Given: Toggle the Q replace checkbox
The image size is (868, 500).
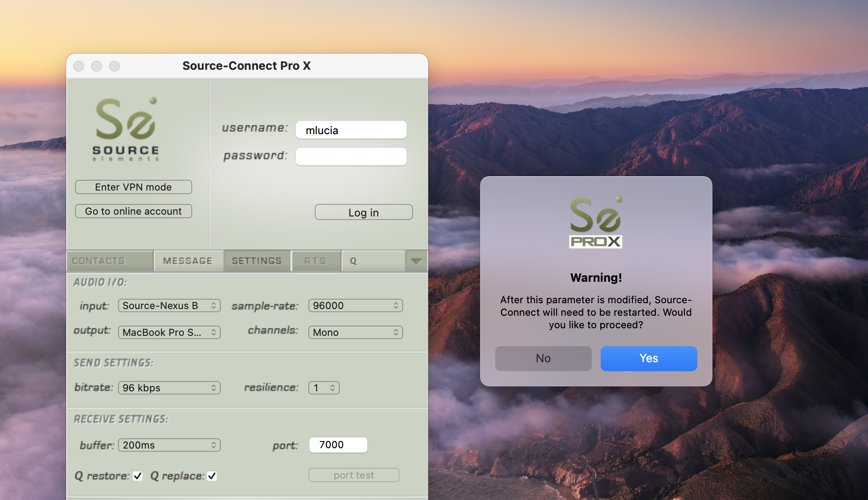Looking at the screenshot, I should pyautogui.click(x=212, y=476).
